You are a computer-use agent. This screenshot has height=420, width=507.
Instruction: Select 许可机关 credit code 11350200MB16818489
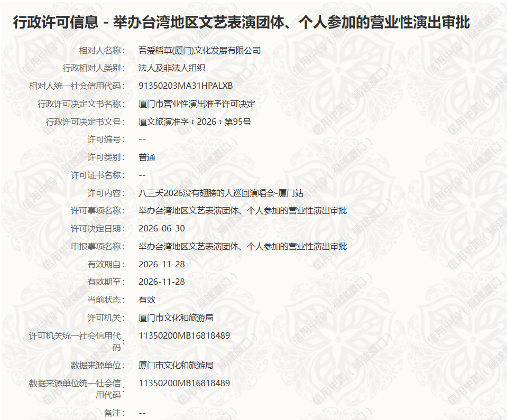[184, 335]
